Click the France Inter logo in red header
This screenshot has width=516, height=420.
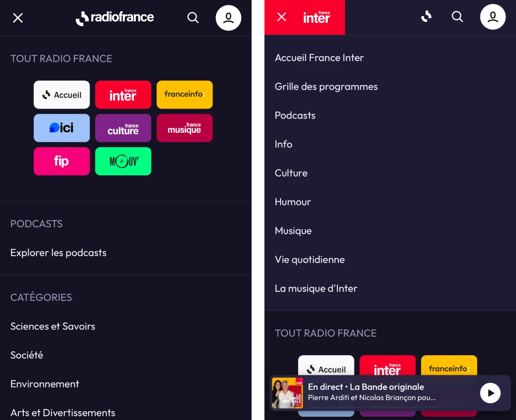pyautogui.click(x=316, y=18)
